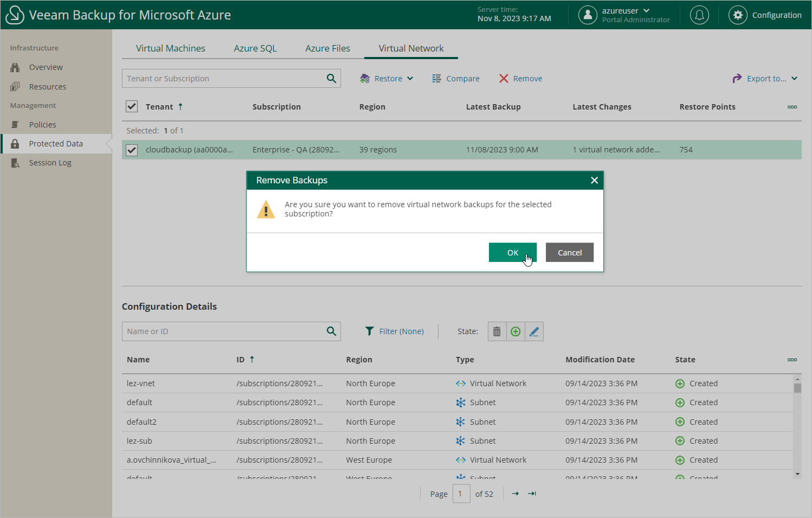This screenshot has height=518, width=812.
Task: Open Resources in the sidebar
Action: [x=47, y=87]
